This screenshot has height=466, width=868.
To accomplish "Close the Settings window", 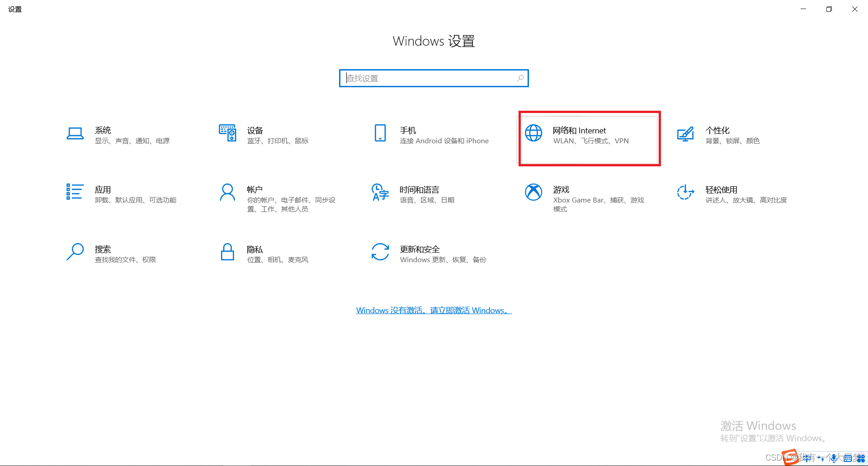I will 855,9.
